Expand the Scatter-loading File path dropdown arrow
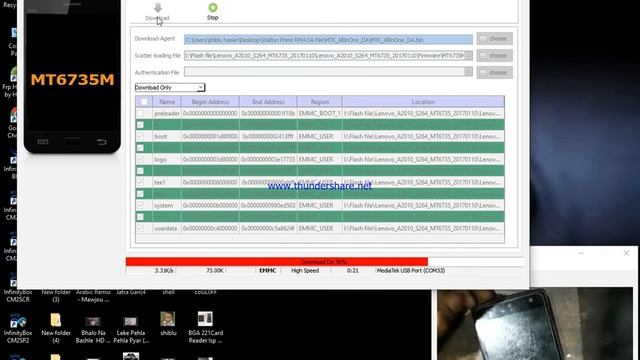The height and width of the screenshot is (360, 640). [x=469, y=55]
